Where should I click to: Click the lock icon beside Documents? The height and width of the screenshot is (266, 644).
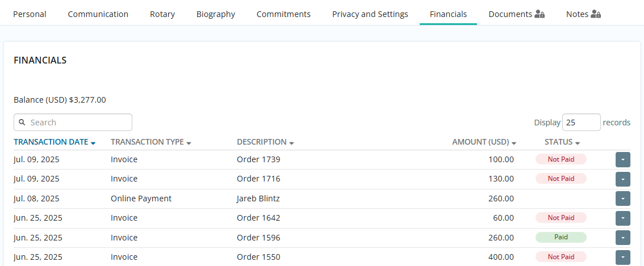tap(540, 14)
